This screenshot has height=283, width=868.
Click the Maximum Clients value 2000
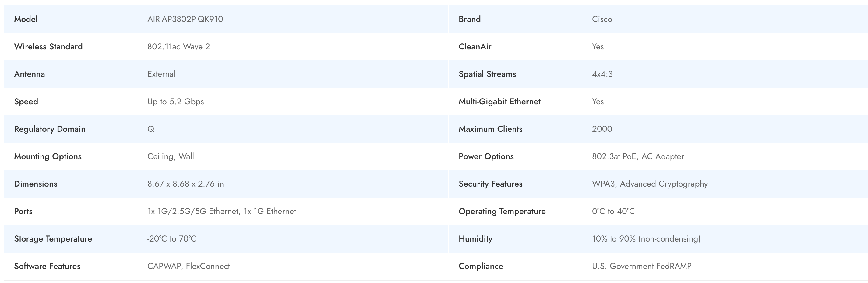(x=602, y=129)
